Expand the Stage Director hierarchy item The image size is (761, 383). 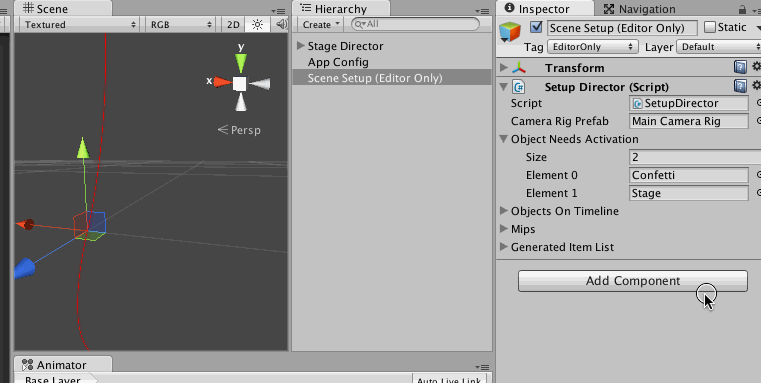tap(301, 46)
